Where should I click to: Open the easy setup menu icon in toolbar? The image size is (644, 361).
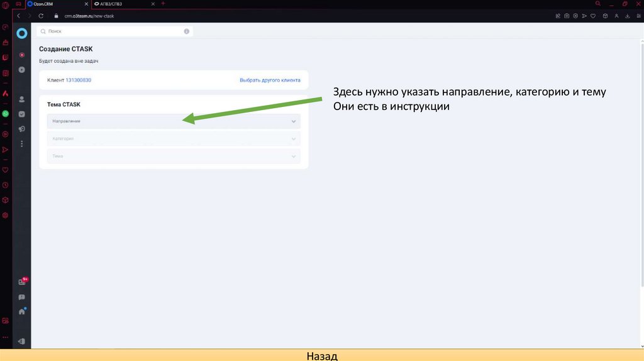pyautogui.click(x=639, y=16)
